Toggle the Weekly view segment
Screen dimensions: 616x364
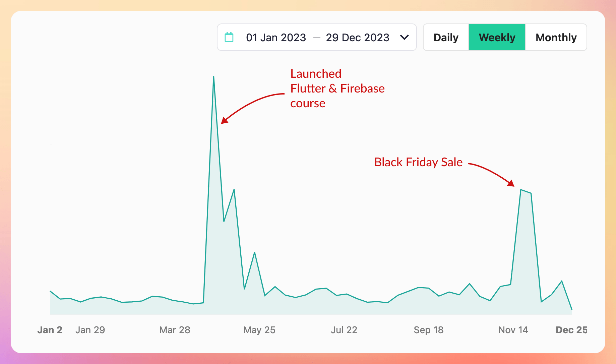click(x=497, y=37)
